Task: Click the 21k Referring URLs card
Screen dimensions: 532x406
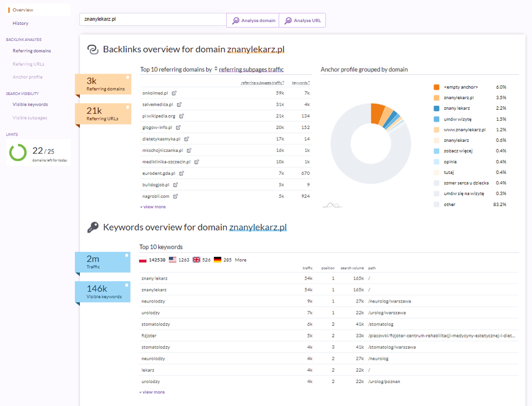Action: pos(103,114)
